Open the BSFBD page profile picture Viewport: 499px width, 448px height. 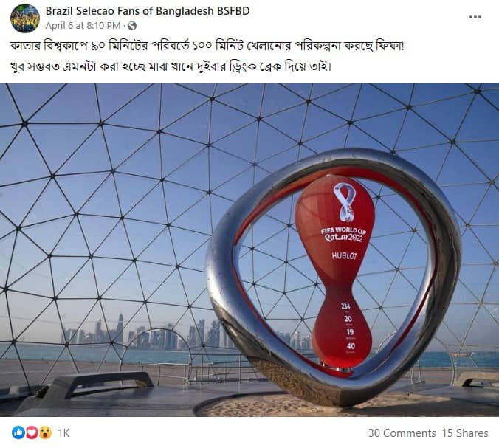[25, 18]
